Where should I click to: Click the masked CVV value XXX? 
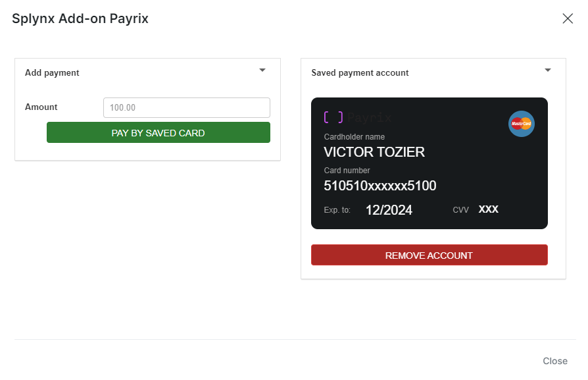point(488,209)
